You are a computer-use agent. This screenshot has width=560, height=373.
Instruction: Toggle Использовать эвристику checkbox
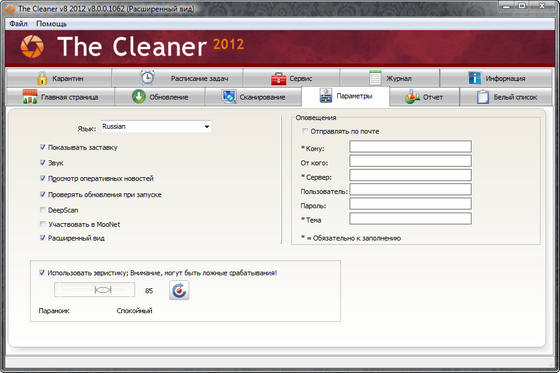[42, 273]
